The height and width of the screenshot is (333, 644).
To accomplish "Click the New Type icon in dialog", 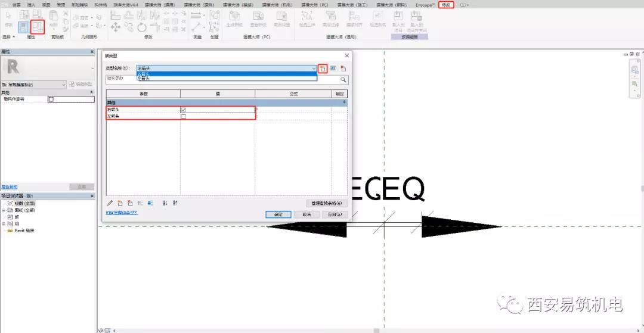I will click(x=323, y=69).
